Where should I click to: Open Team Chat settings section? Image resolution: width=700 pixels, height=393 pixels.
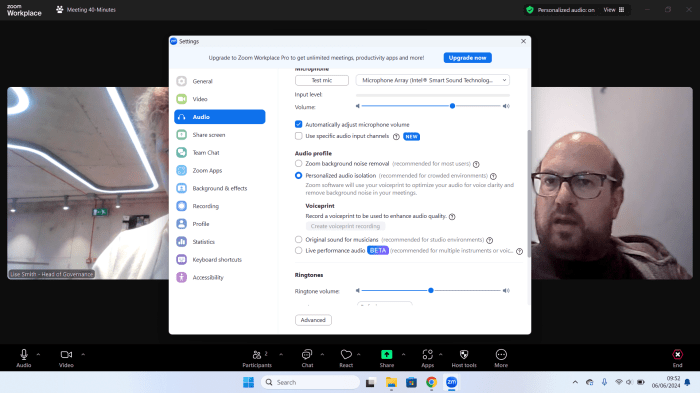coord(220,153)
